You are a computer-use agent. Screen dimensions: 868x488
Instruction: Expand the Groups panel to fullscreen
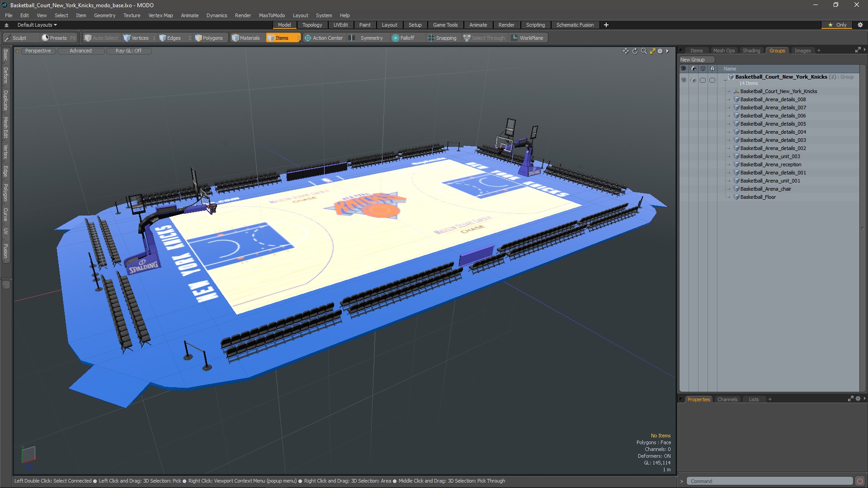coord(858,50)
